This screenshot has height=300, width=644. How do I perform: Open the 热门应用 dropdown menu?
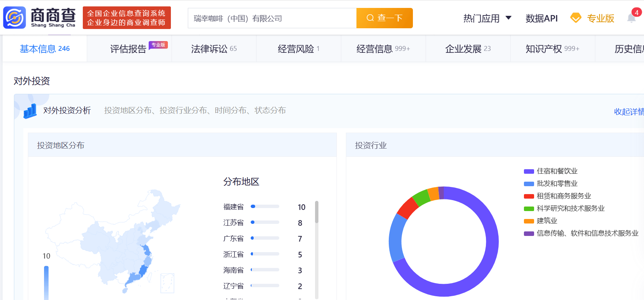point(487,18)
